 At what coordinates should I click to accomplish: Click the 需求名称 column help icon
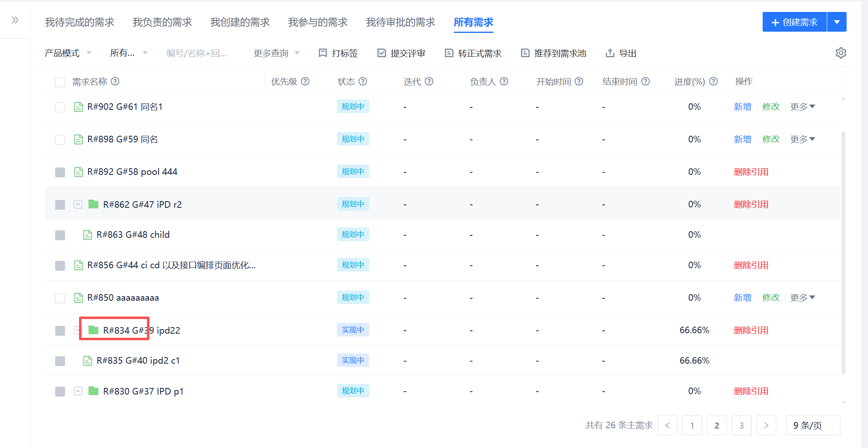[115, 81]
